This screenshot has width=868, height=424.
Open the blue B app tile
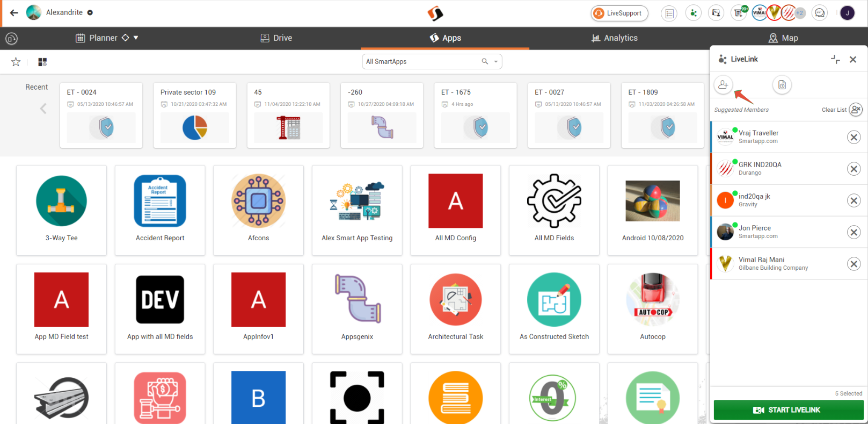258,393
